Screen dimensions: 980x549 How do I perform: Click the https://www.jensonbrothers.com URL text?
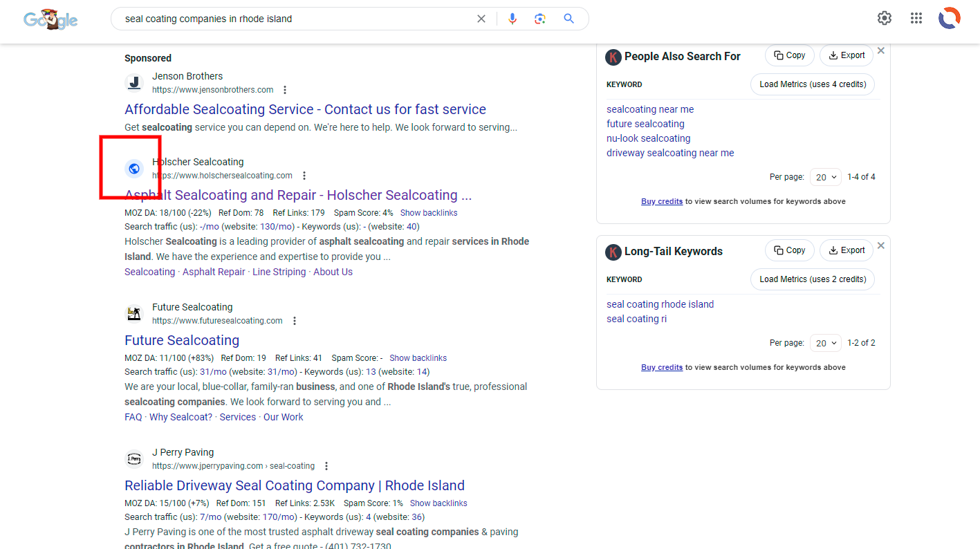coord(212,90)
